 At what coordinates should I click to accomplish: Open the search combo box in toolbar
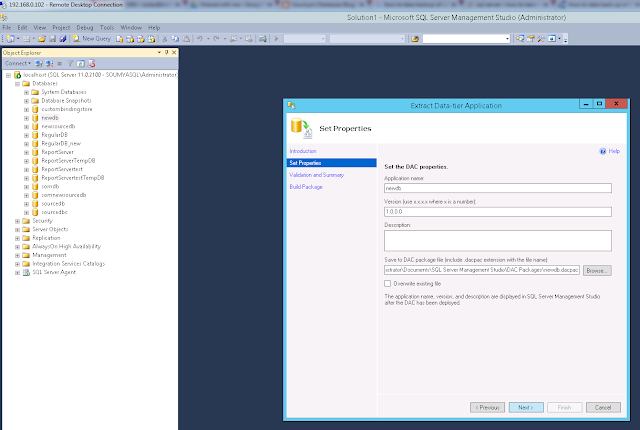tap(466, 39)
